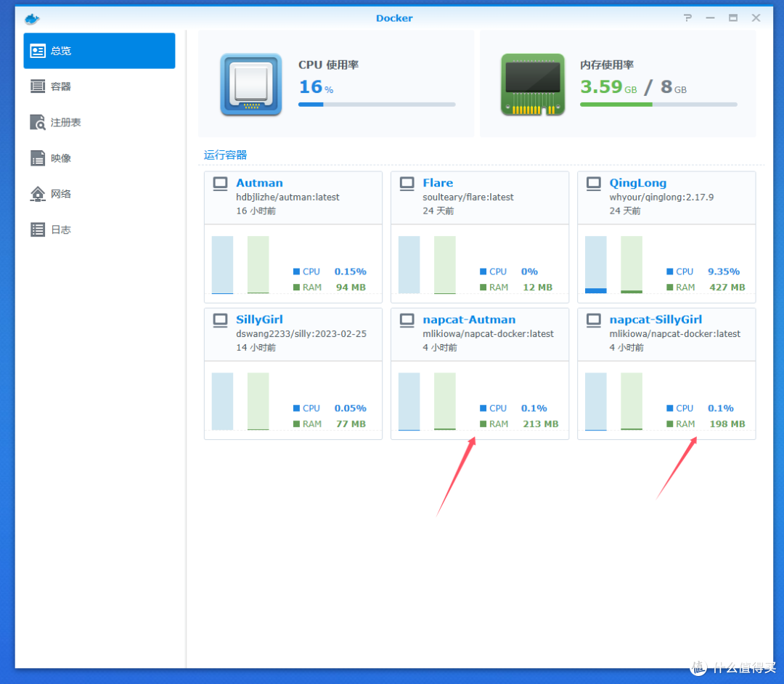Click napcat-Autman's 213 MB RAM value

pyautogui.click(x=541, y=424)
